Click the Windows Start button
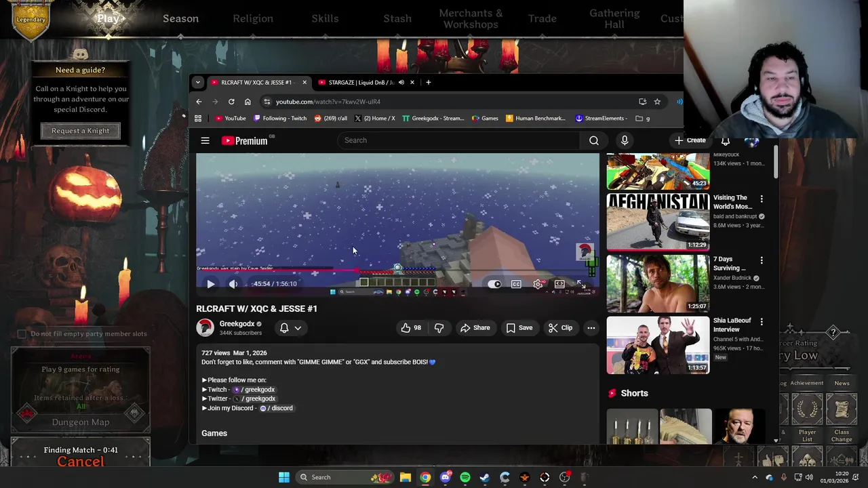 (x=284, y=477)
